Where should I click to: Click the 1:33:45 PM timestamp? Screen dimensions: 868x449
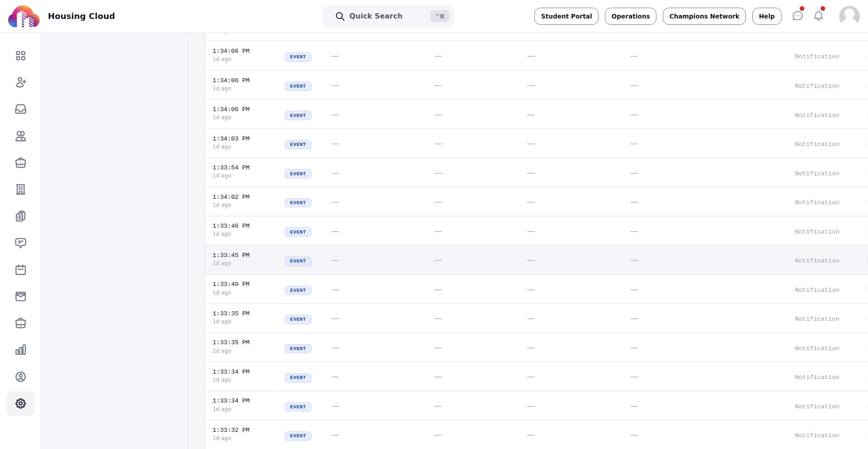231,255
